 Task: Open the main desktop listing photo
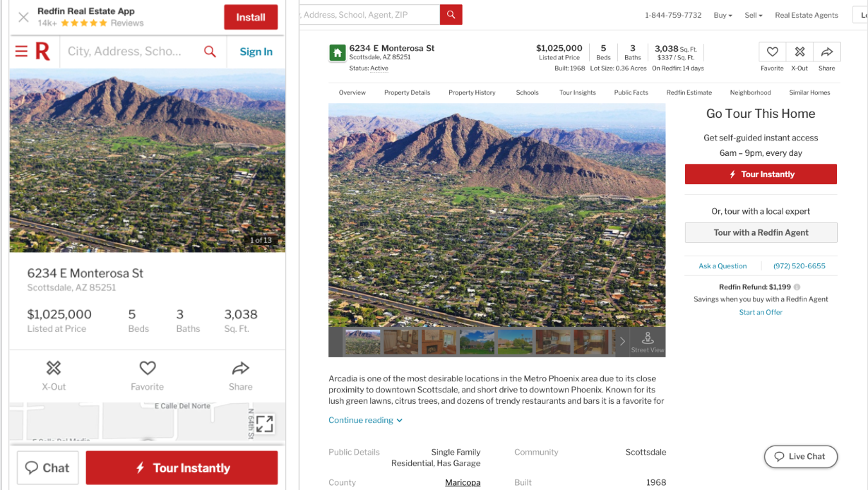point(497,215)
